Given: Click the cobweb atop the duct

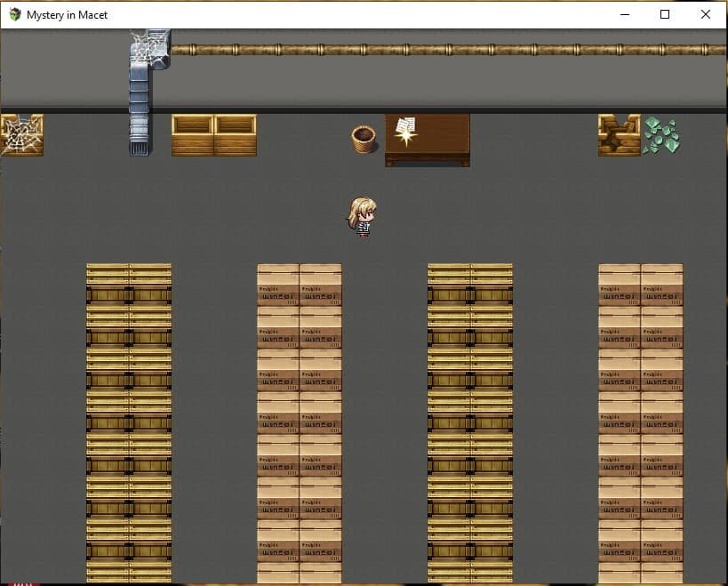Looking at the screenshot, I should [150, 48].
